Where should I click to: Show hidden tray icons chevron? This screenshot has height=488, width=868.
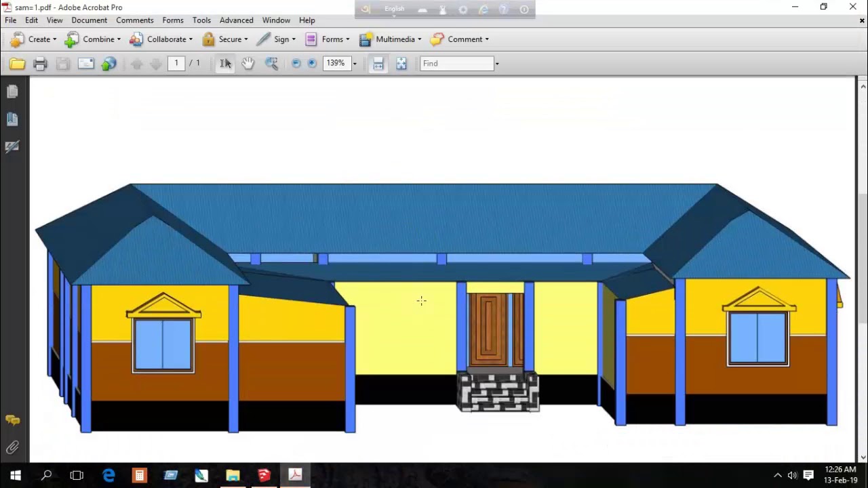(x=778, y=475)
